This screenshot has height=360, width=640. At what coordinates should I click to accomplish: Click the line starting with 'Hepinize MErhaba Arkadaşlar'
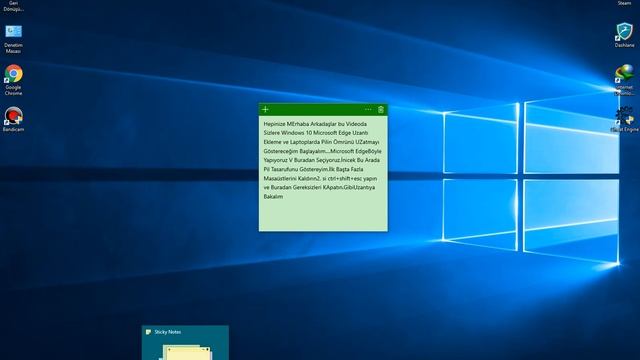tap(315, 124)
